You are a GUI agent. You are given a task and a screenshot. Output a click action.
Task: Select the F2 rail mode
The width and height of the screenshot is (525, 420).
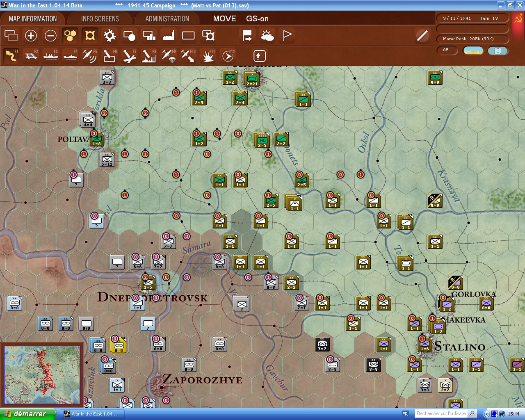click(x=31, y=56)
